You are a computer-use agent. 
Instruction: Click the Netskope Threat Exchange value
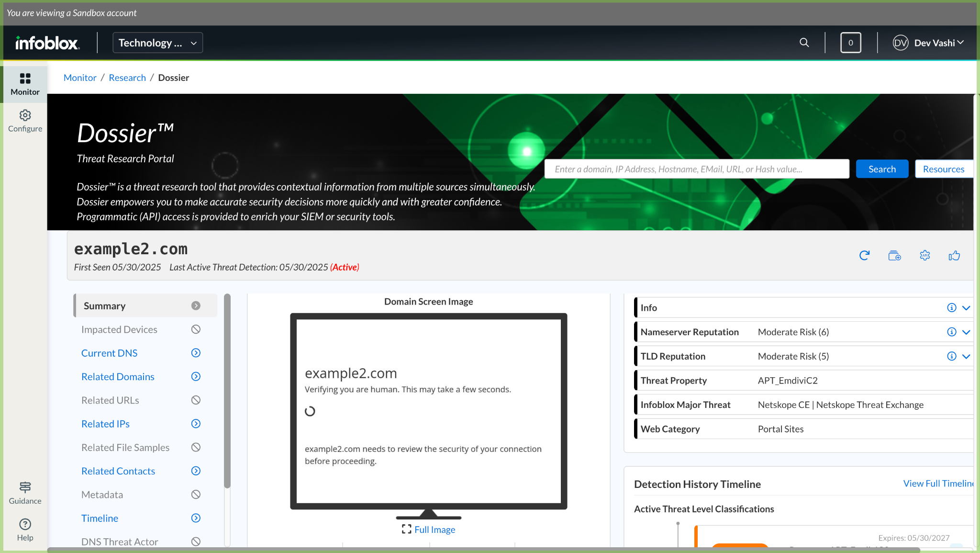(870, 405)
